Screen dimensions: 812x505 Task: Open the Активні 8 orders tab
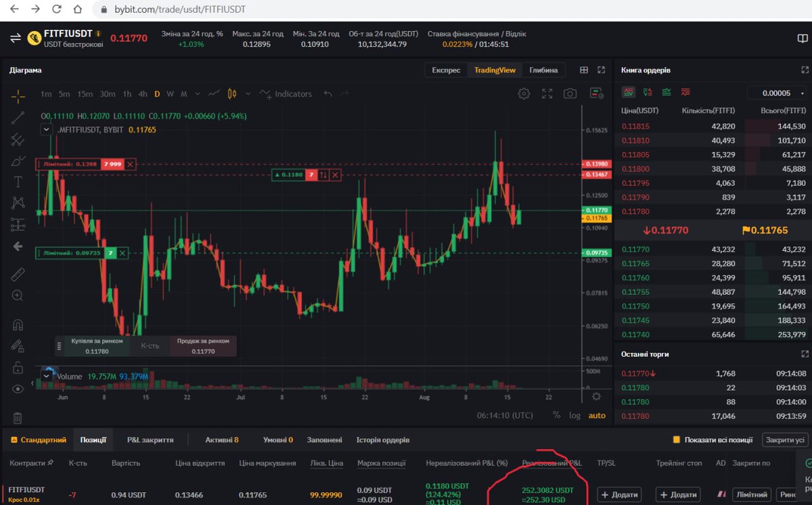pos(222,439)
